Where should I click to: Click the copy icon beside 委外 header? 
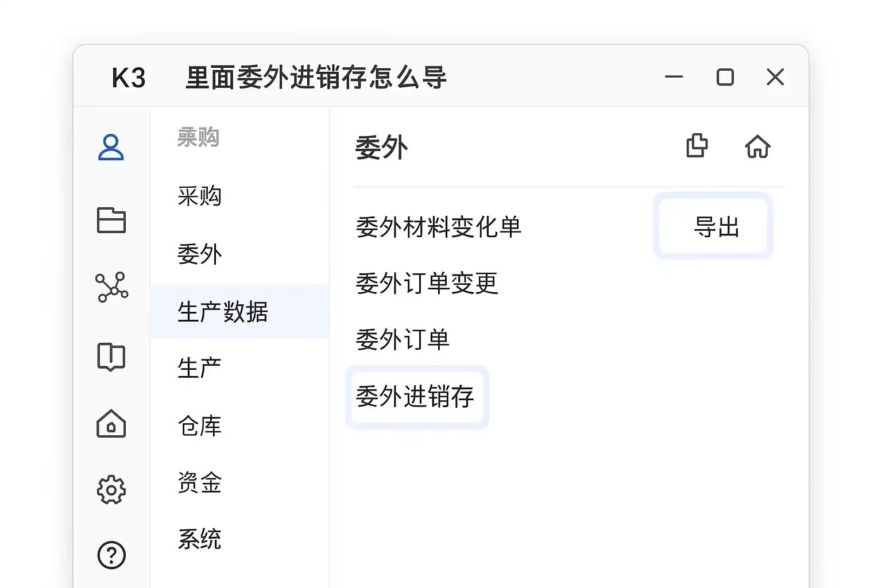[697, 146]
